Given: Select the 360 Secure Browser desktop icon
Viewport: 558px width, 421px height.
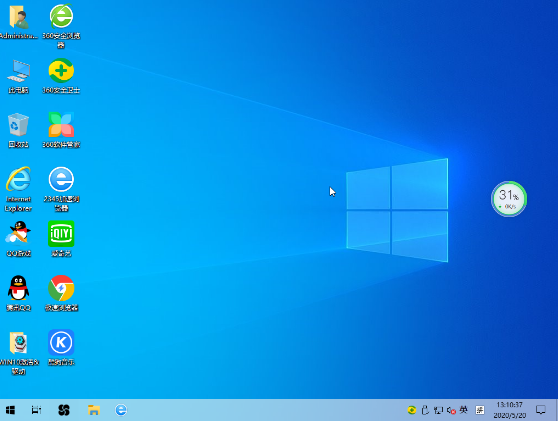Looking at the screenshot, I should click(61, 17).
